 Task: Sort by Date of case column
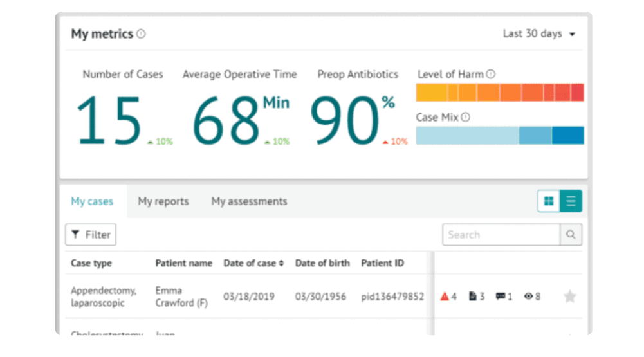click(x=253, y=263)
